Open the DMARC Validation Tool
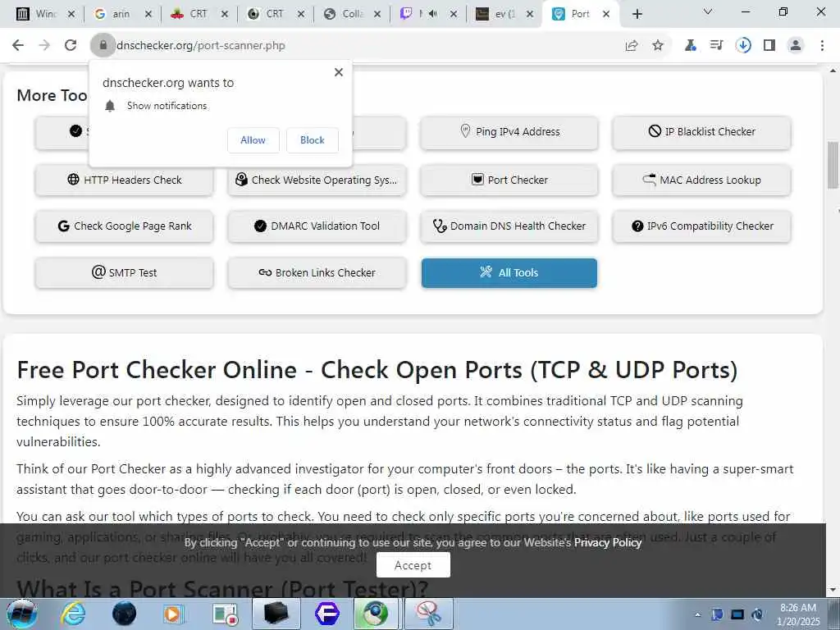Image resolution: width=840 pixels, height=630 pixels. click(317, 226)
